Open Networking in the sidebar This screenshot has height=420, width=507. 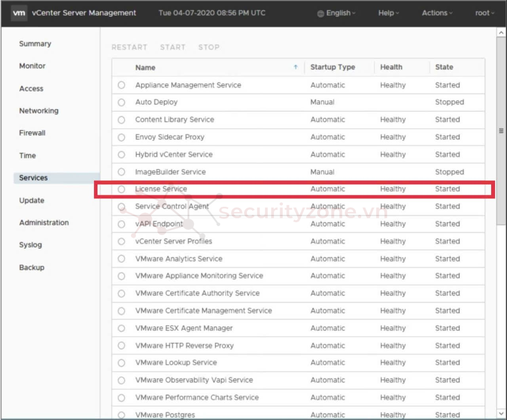coord(38,111)
